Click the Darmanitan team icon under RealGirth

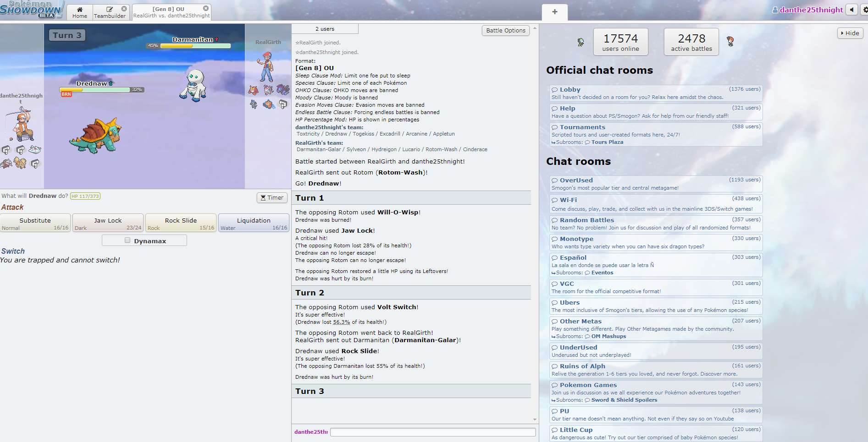tap(254, 90)
